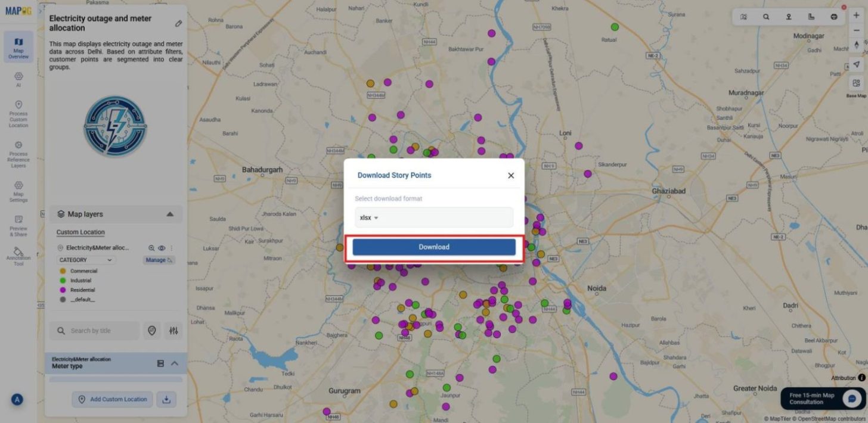Open the three-dot menu for Electricity&Meter alloc
868x423 pixels.
(172, 248)
